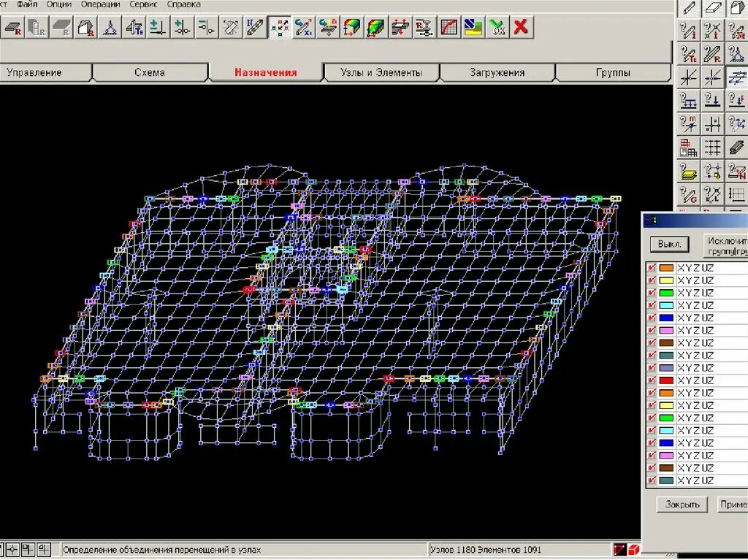Click the plate axes Z1 icon
Screen dimensions: 748x560
328,27
